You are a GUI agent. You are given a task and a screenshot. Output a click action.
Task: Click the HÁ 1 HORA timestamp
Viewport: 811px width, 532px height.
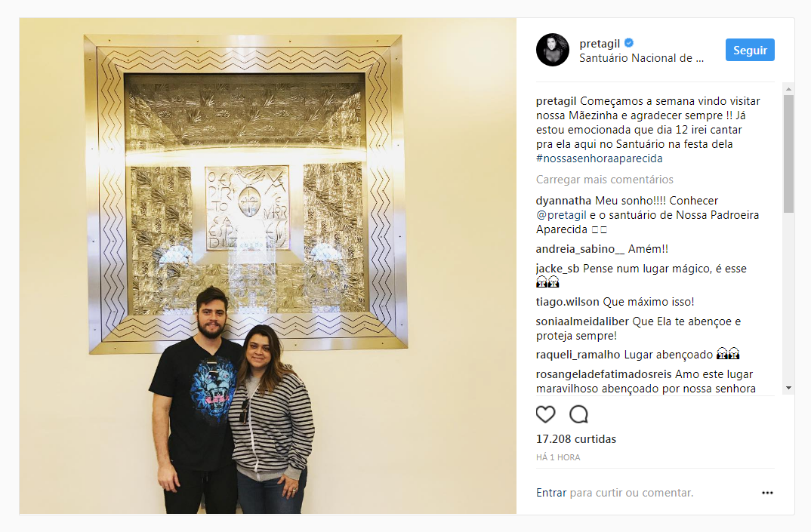click(558, 457)
